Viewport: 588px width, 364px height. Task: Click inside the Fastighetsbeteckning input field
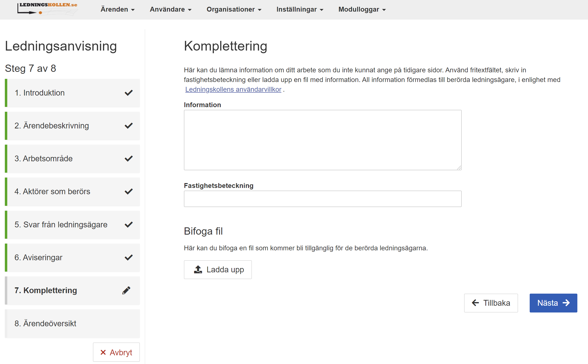click(x=322, y=199)
